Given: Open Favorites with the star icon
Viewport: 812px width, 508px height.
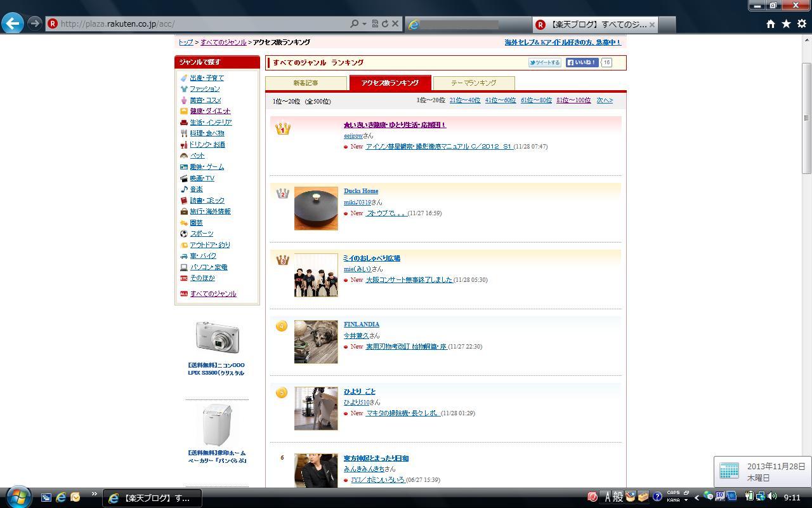Looking at the screenshot, I should (x=786, y=23).
